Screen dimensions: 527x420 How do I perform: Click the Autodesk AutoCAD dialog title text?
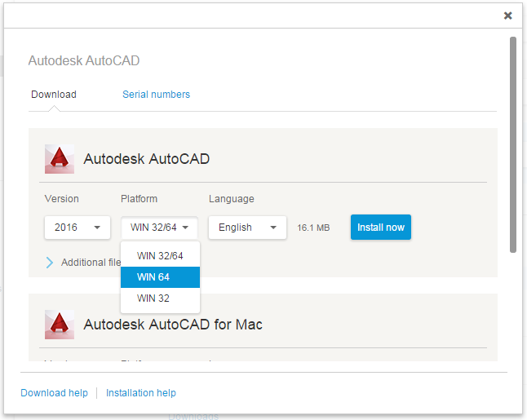tap(84, 61)
